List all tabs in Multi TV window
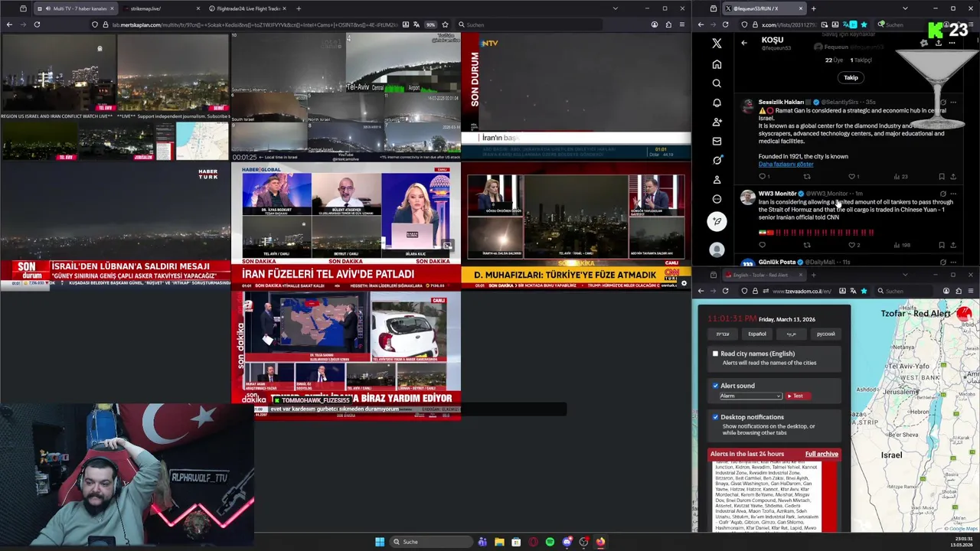 615,8
